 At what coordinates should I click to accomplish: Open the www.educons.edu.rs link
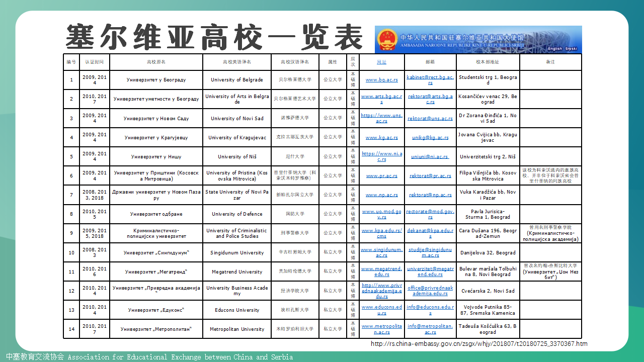(382, 310)
